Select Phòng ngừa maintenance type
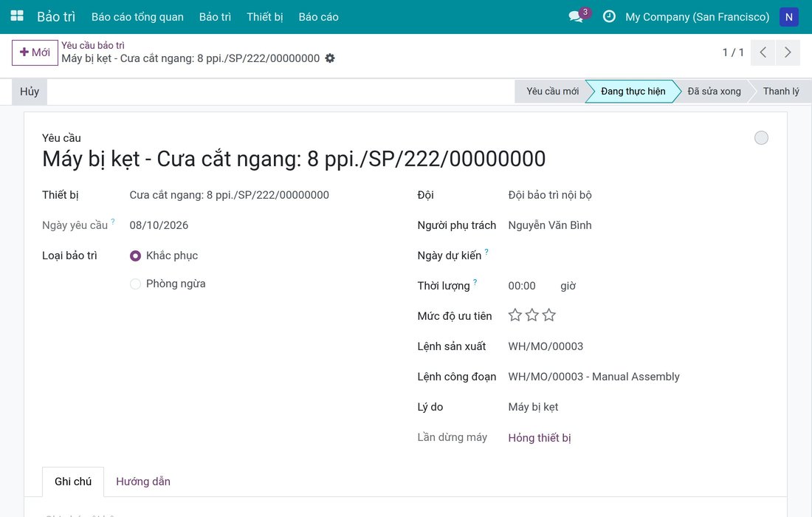The image size is (812, 517). coord(135,284)
